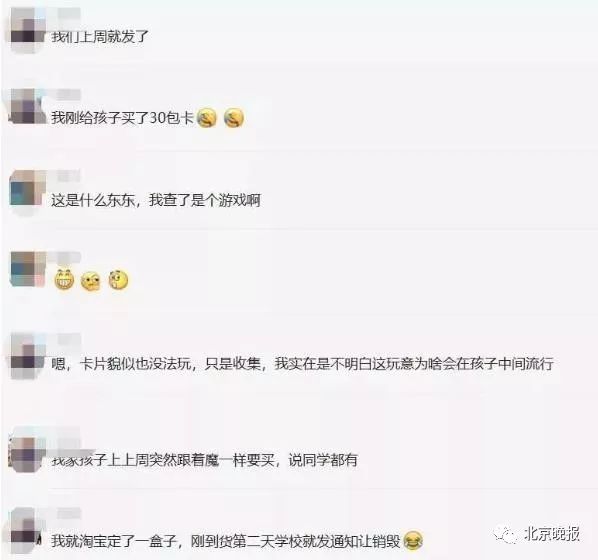The image size is (598, 560).
Task: Open avatar of the emoji-only message sender
Action: pos(28,269)
